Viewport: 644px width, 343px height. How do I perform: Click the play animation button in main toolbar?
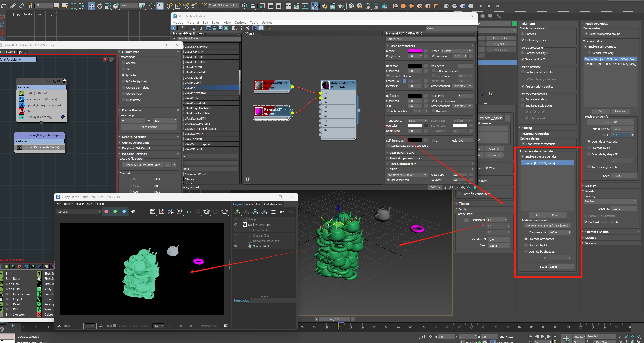coord(481,6)
